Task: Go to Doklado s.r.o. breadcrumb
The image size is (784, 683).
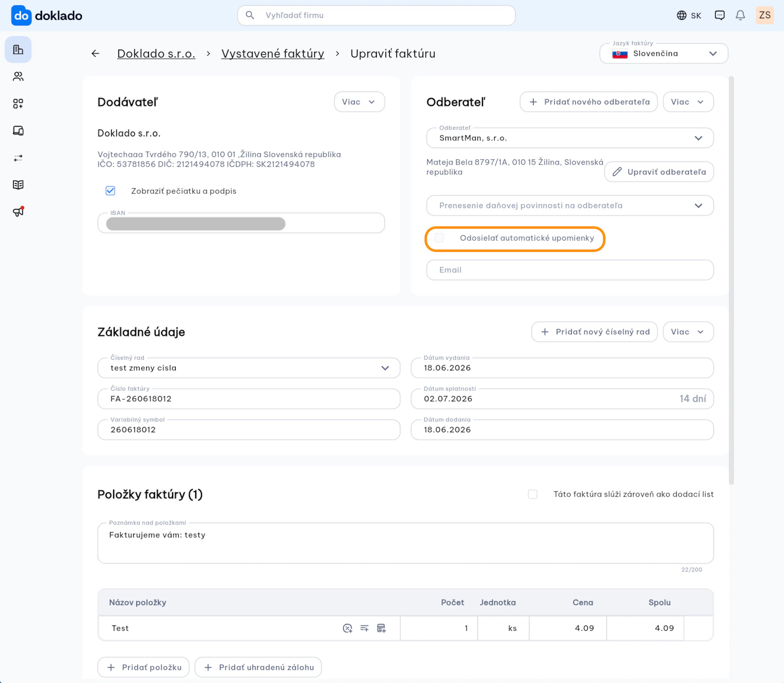Action: (156, 54)
